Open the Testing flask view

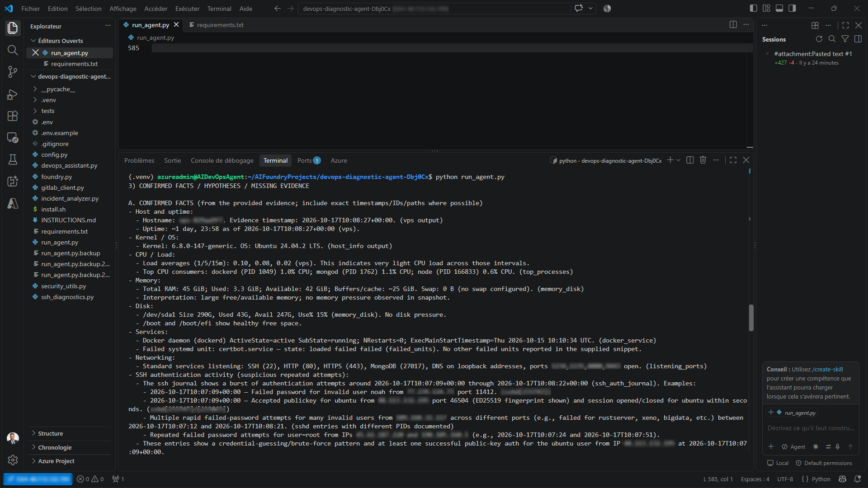click(x=13, y=159)
